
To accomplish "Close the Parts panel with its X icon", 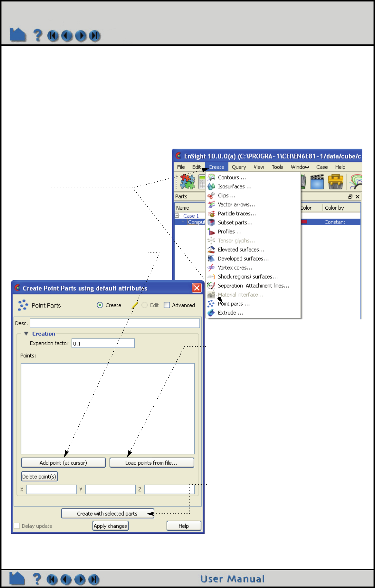I will (357, 196).
